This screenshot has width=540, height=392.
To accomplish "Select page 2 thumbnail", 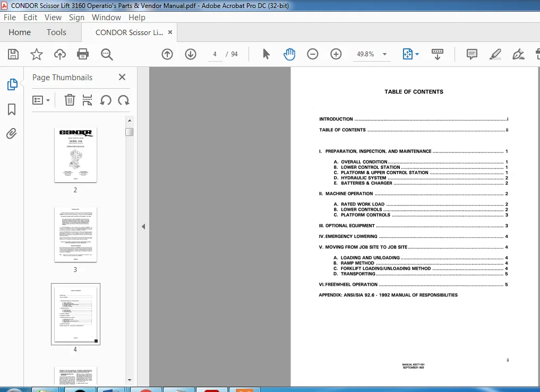I will pos(75,155).
